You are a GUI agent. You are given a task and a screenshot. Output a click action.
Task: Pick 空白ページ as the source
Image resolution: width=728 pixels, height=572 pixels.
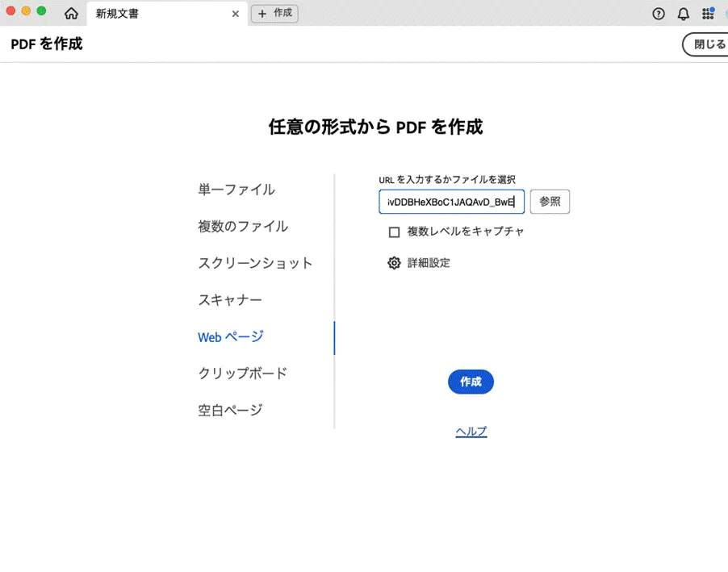(230, 410)
